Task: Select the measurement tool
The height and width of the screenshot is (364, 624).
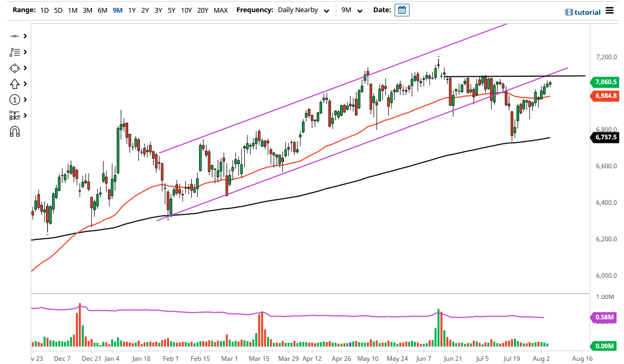Action: 14,115
